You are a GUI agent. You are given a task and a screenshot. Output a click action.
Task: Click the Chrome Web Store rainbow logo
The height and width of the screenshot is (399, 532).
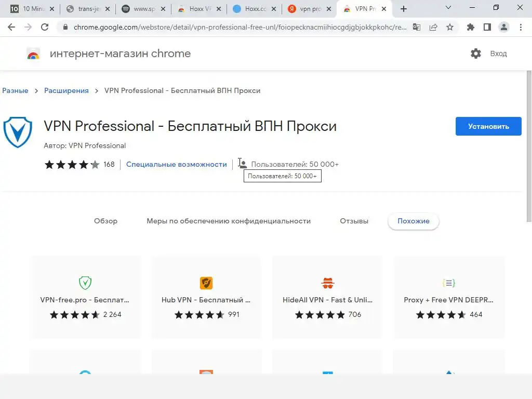33,54
